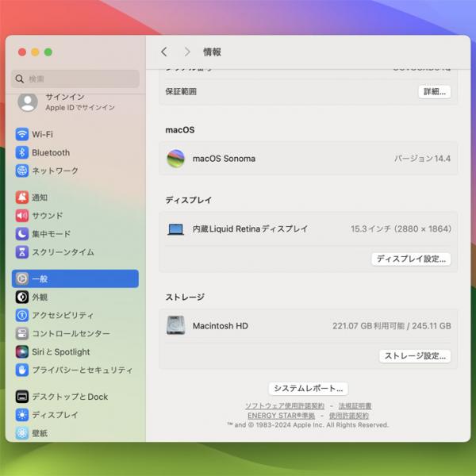Click the Siri と Spotlight icon
The width and height of the screenshot is (476, 476).
coord(22,351)
